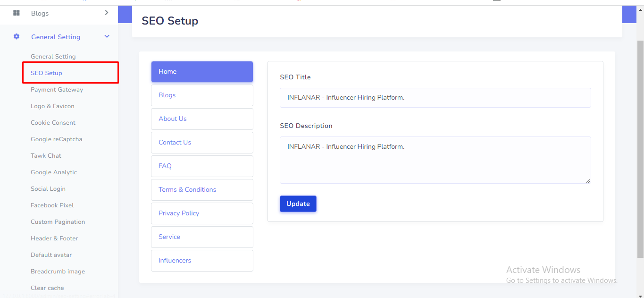Click the Blogs grid icon in sidebar
The image size is (644, 298).
pyautogui.click(x=17, y=13)
